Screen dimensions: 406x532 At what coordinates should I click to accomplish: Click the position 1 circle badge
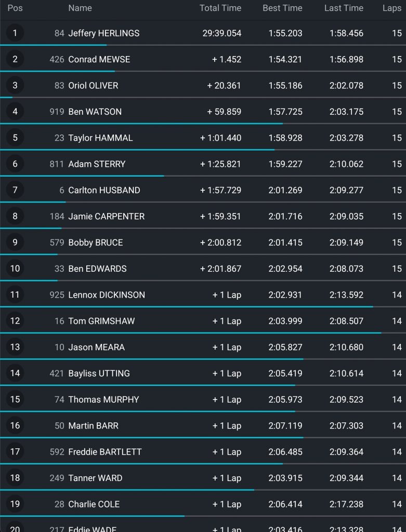pyautogui.click(x=15, y=33)
